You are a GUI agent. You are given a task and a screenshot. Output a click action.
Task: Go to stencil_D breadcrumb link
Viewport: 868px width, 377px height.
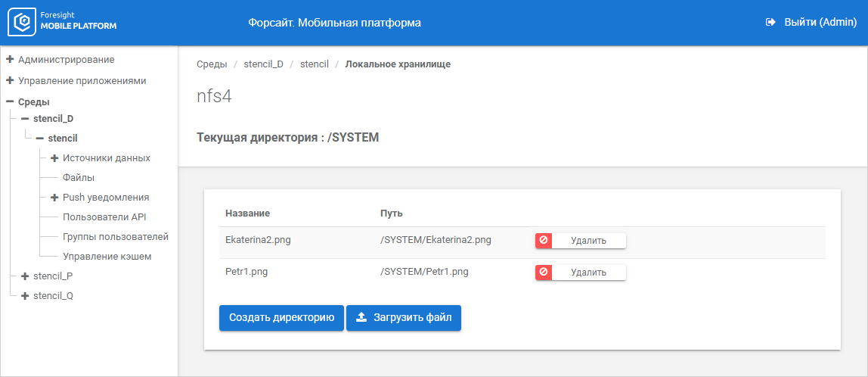tap(263, 64)
